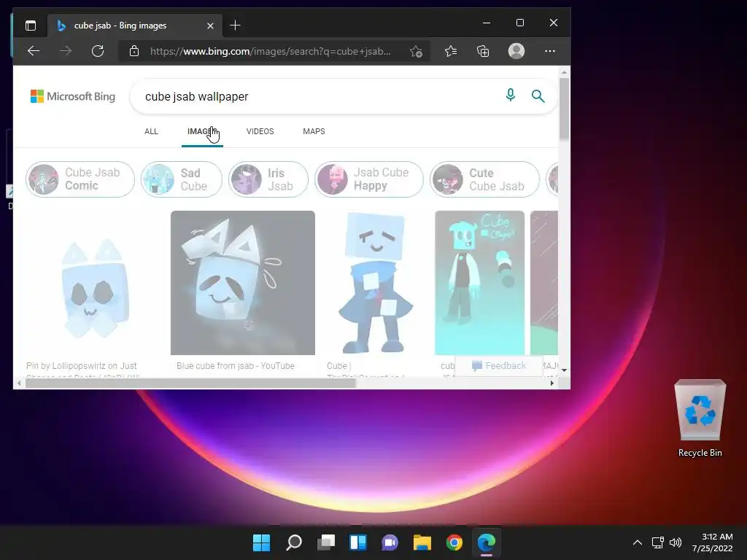Open a new browser tab
747x560 pixels.
pyautogui.click(x=235, y=26)
